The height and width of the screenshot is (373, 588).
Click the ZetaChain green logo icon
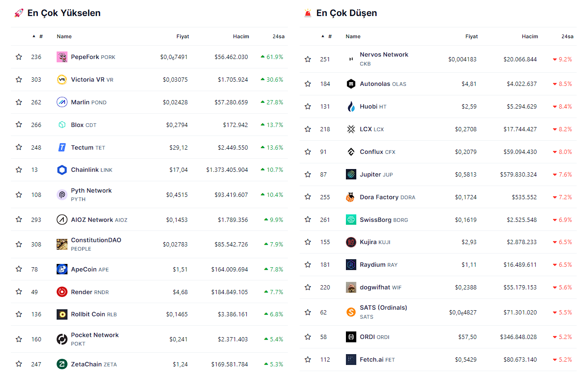[62, 364]
